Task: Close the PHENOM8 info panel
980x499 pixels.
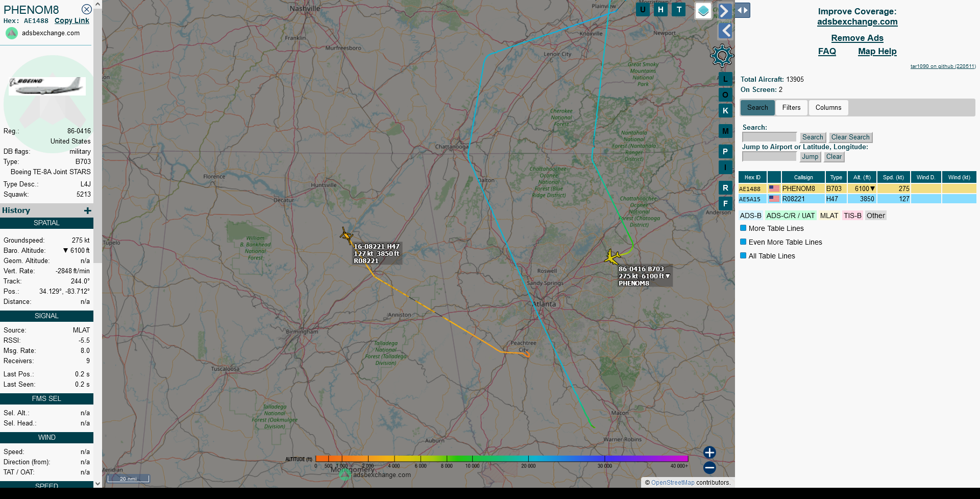Action: coord(87,9)
